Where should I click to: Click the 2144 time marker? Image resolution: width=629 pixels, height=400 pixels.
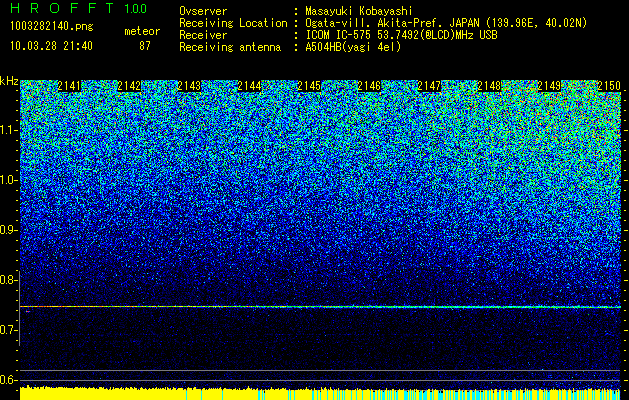(249, 86)
